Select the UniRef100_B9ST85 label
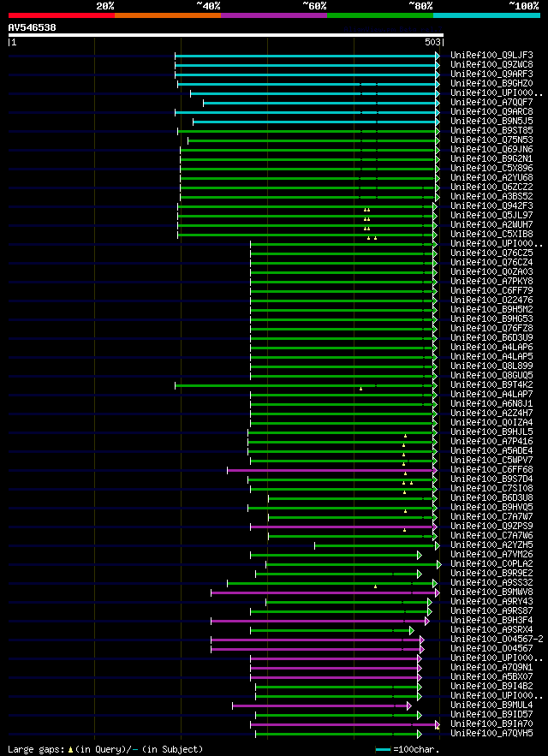The height and width of the screenshot is (756, 548). [x=491, y=131]
